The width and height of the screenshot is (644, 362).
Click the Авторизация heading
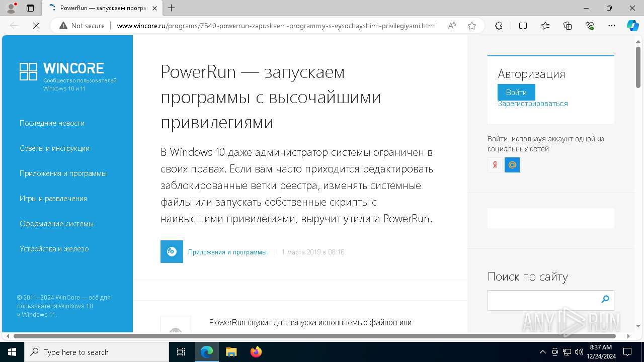pos(531,74)
